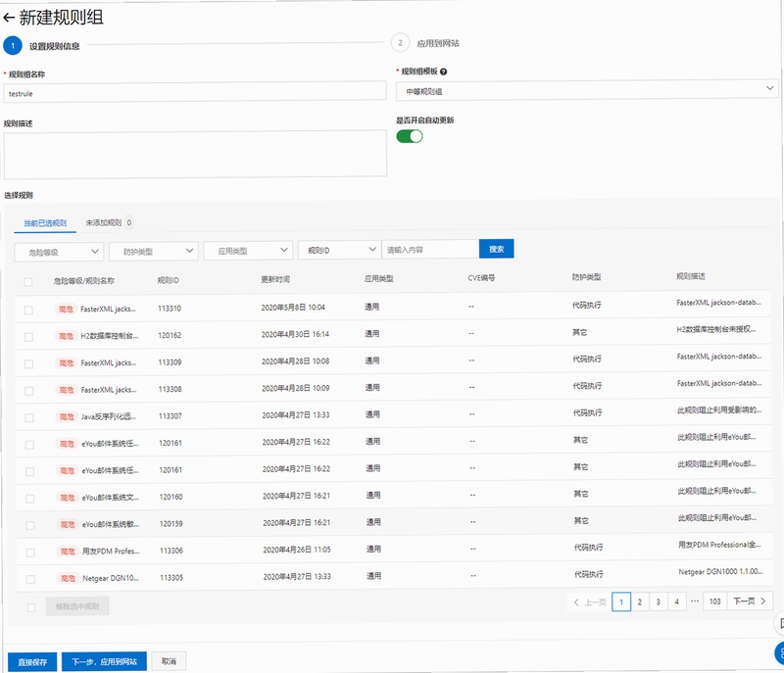Check the box for rule 113305
The width and height of the screenshot is (784, 673).
point(30,580)
